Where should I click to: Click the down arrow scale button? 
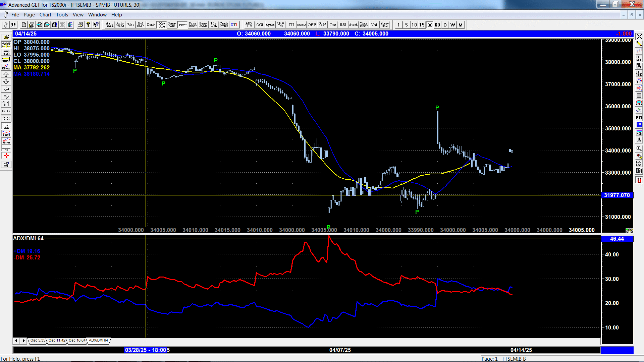click(6, 81)
